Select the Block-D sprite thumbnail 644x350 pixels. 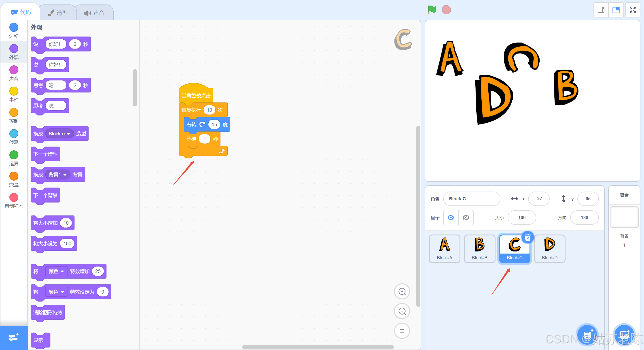coord(549,248)
